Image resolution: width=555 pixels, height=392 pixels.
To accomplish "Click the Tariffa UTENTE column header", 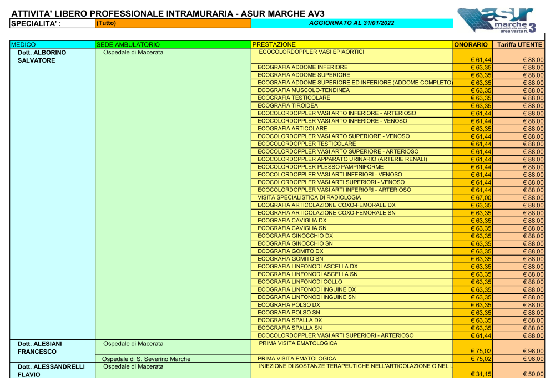I will (519, 44).
